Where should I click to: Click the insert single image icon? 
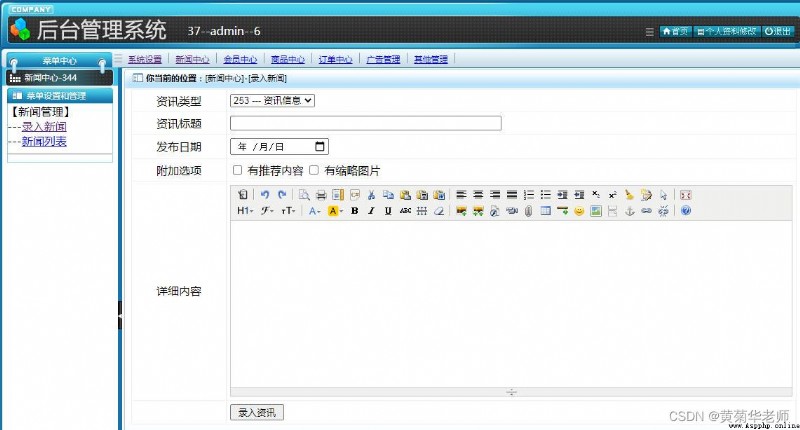pyautogui.click(x=461, y=211)
